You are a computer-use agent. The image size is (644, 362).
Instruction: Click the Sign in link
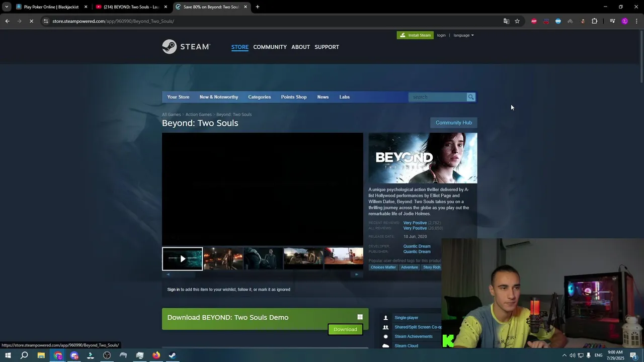pyautogui.click(x=173, y=290)
